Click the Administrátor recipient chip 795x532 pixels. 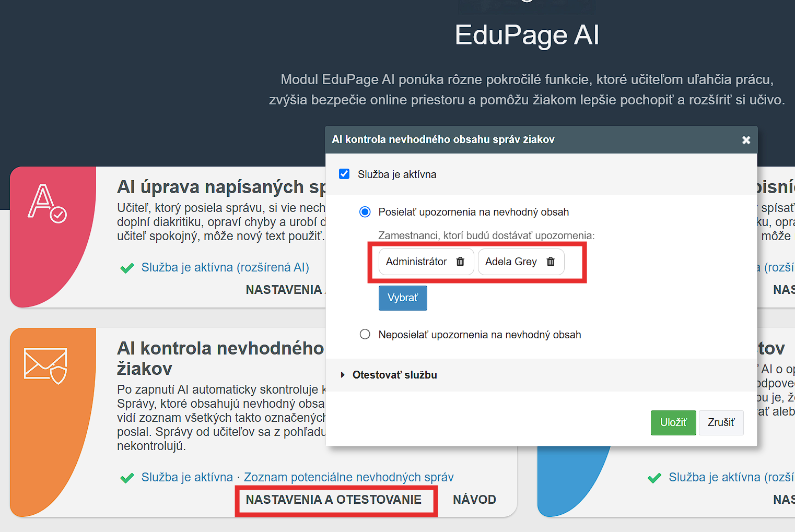416,262
